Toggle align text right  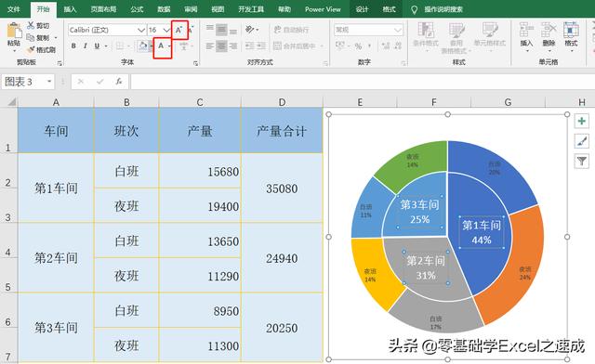233,46
